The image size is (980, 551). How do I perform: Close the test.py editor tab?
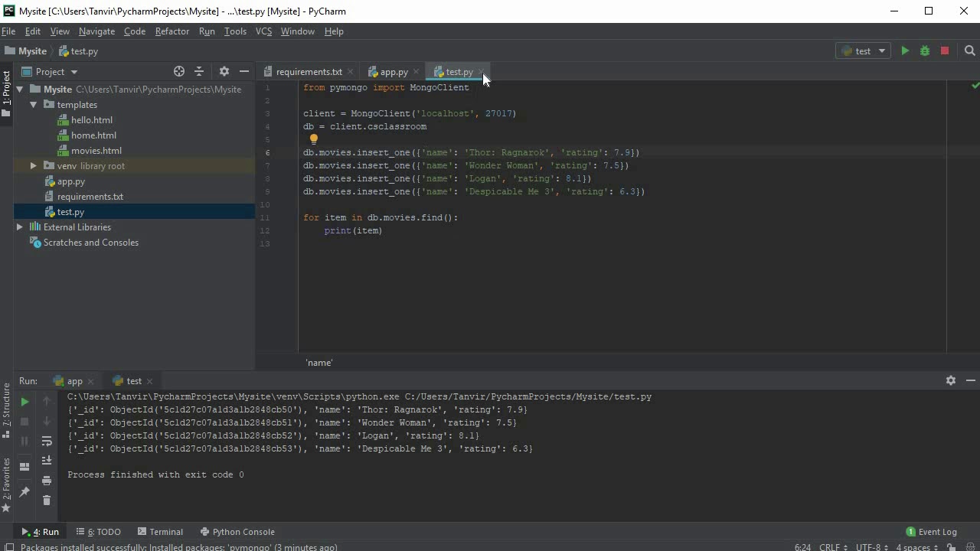(x=481, y=72)
